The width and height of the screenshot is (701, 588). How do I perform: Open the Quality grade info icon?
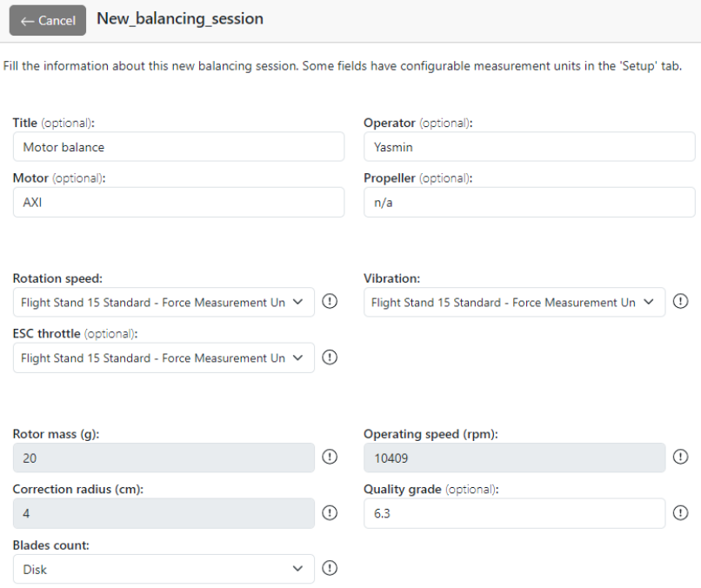(x=680, y=513)
